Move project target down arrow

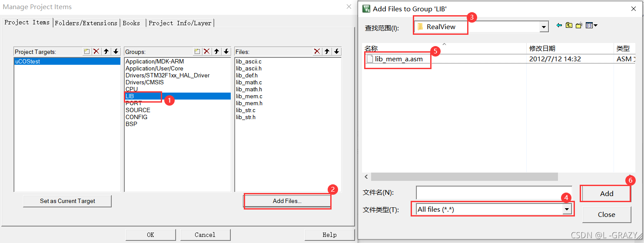[116, 51]
